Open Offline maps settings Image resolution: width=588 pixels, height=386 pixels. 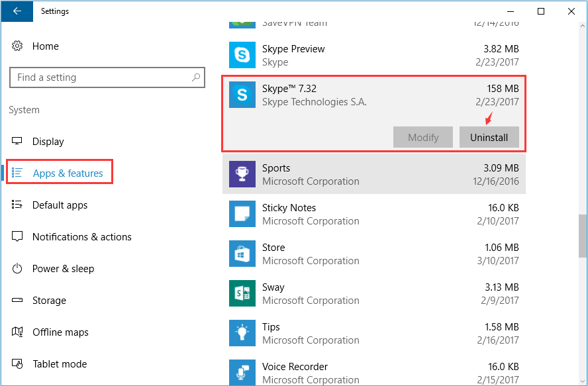click(60, 332)
